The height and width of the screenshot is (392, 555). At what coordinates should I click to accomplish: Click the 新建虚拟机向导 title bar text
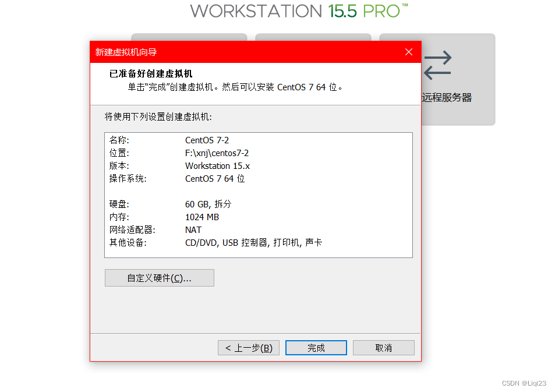(126, 52)
